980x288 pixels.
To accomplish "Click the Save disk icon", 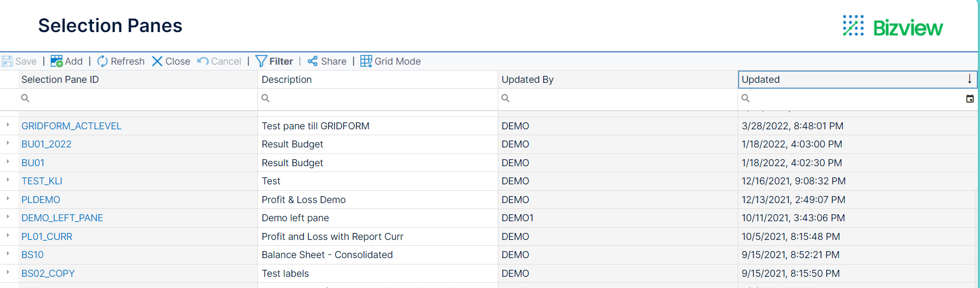I will point(7,61).
